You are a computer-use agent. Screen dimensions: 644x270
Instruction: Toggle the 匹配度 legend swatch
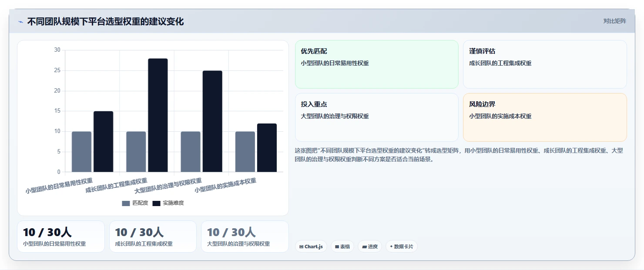[126, 203]
